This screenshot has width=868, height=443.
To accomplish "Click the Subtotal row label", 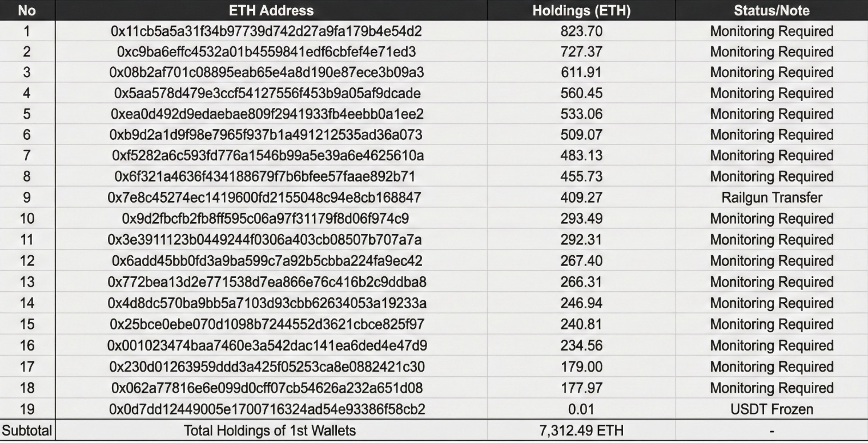I will (27, 431).
